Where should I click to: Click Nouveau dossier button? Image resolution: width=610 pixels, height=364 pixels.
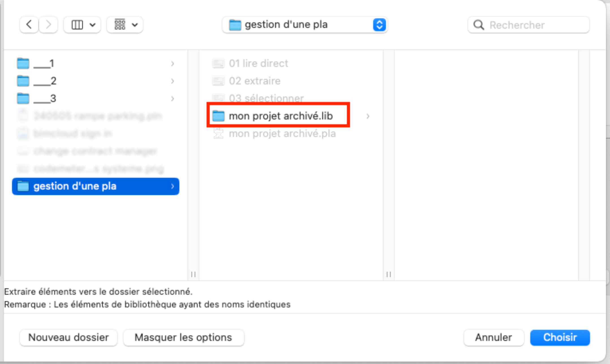point(68,337)
